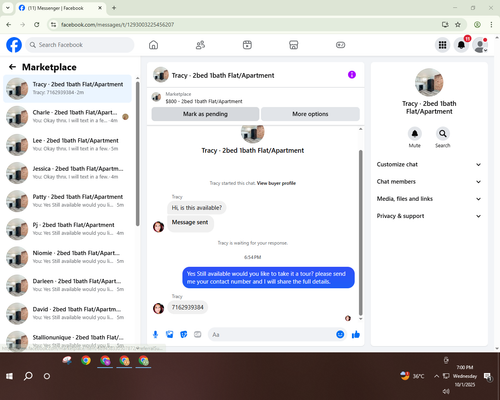Open View buyer profile link

pos(276,183)
